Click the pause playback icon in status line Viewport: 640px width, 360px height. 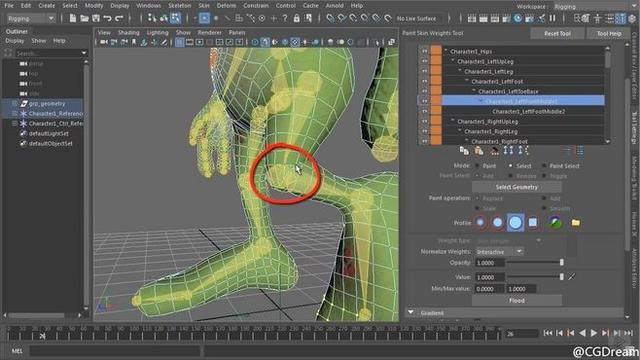pos(553,18)
